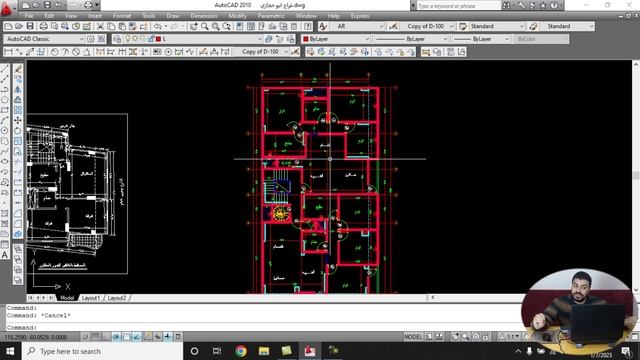Open the Express menu
This screenshot has height=360, width=640.
360,16
